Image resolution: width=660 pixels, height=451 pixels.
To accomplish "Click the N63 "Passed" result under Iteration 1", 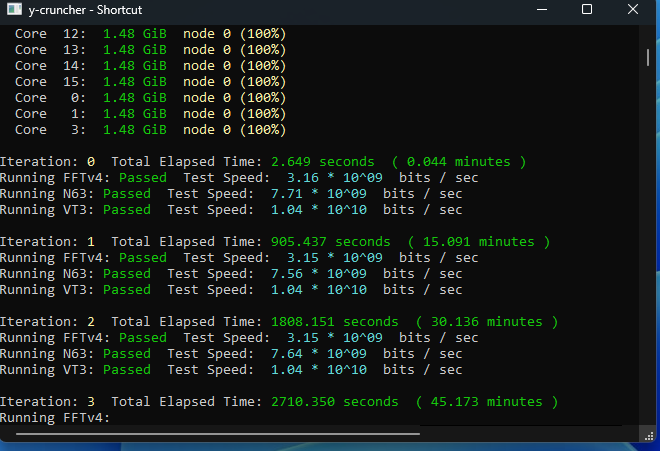I will coord(127,274).
